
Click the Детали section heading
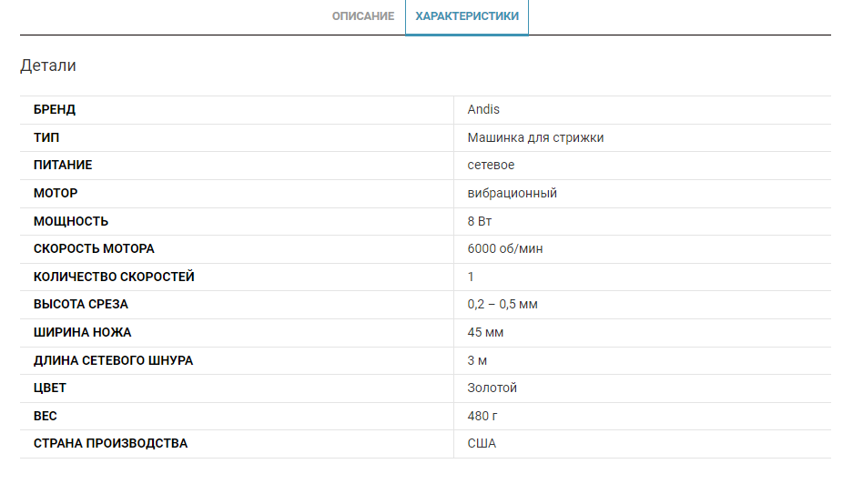[48, 66]
